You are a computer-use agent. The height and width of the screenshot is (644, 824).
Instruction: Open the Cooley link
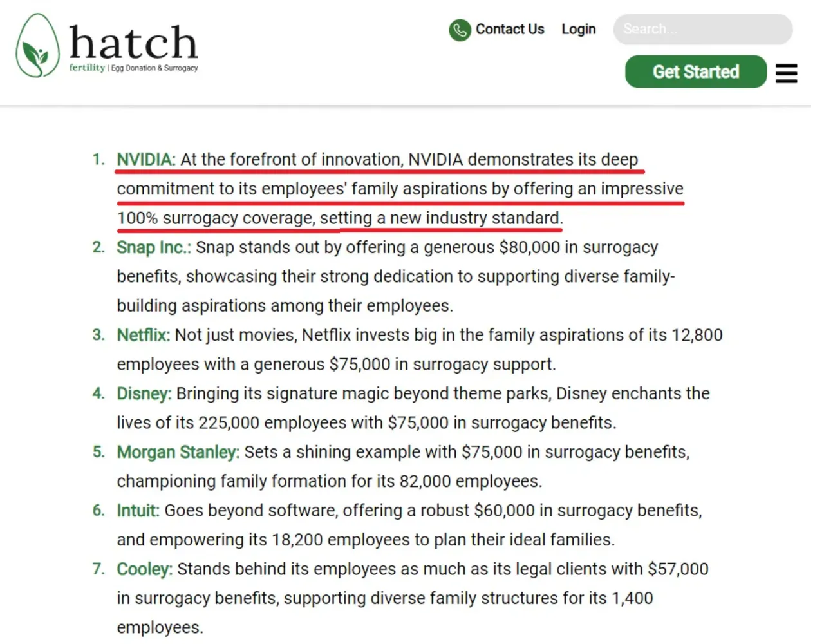pos(144,570)
